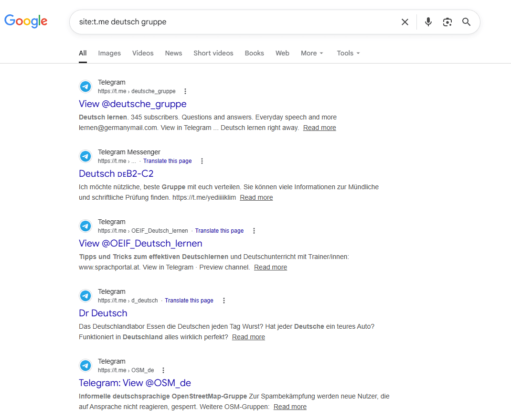511x420 pixels.
Task: Open three-dot menu for deutsche_gruppe result
Action: (185, 91)
